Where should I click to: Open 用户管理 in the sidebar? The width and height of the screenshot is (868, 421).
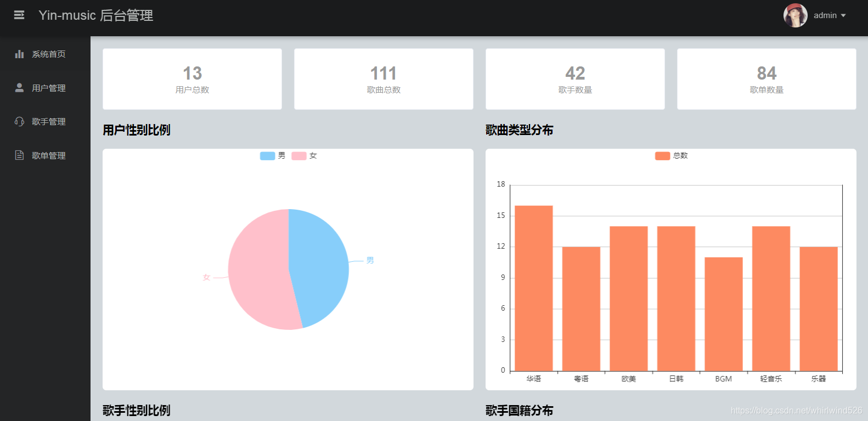(45, 88)
